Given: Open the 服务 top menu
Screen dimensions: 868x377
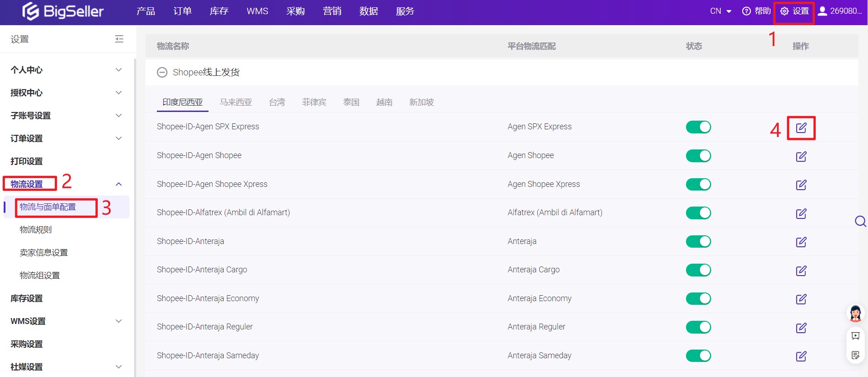Looking at the screenshot, I should click(405, 11).
